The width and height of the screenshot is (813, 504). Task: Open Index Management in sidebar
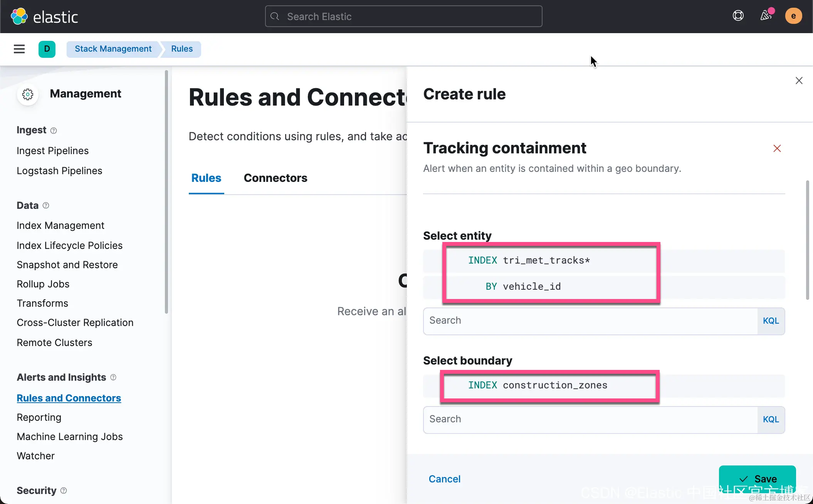pyautogui.click(x=60, y=225)
